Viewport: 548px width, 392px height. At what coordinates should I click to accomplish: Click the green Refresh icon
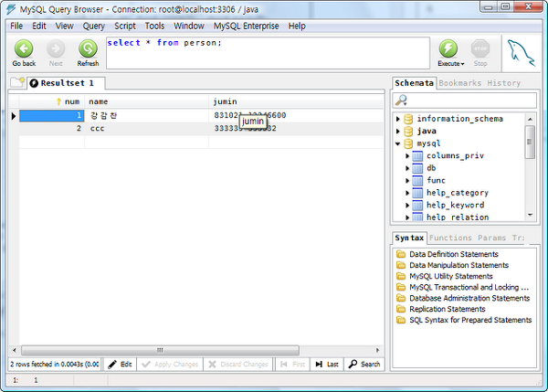88,48
